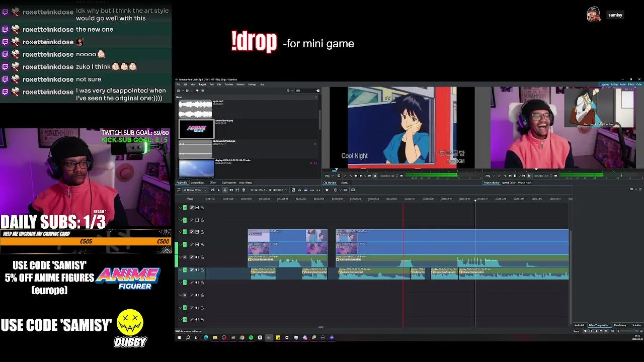Fast forward in the Clip Monitor

[x=369, y=176]
